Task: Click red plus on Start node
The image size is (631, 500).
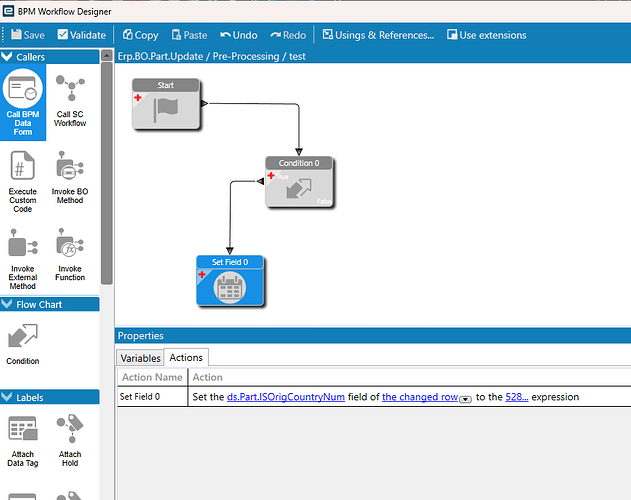Action: point(138,97)
